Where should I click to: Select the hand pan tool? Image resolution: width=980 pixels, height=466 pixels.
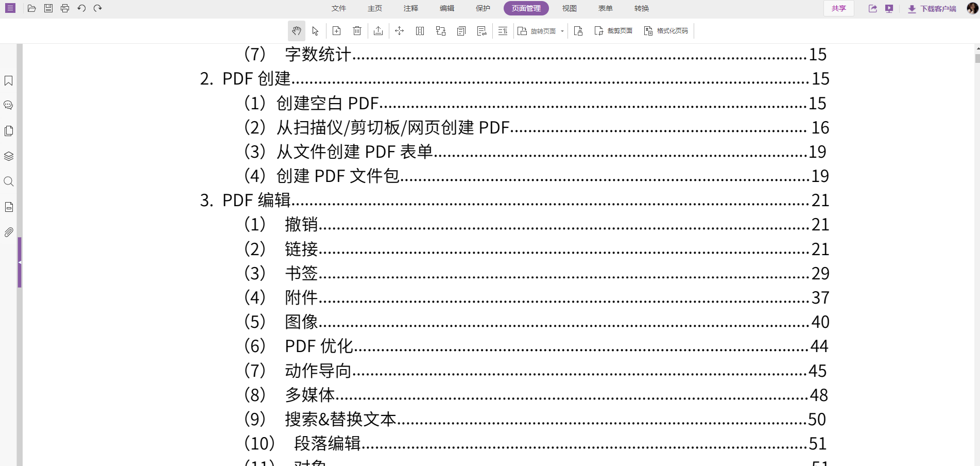pos(296,31)
